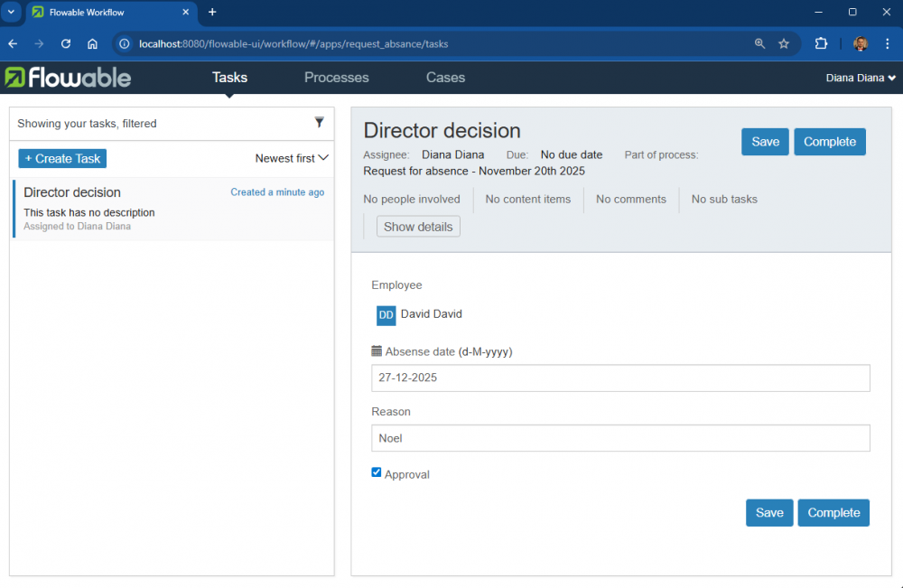The height and width of the screenshot is (588, 903).
Task: Click the browser home icon
Action: [92, 43]
